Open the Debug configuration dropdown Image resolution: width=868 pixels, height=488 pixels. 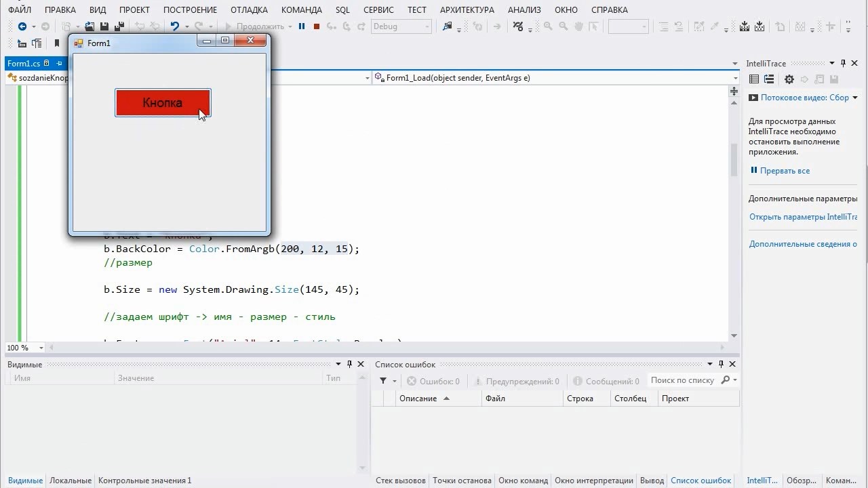point(427,26)
